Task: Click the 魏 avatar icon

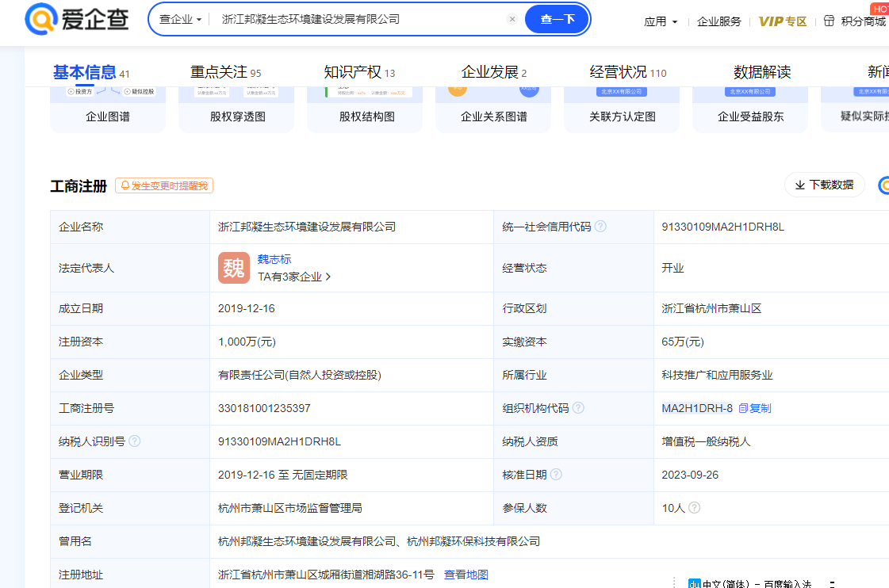Action: [x=234, y=268]
